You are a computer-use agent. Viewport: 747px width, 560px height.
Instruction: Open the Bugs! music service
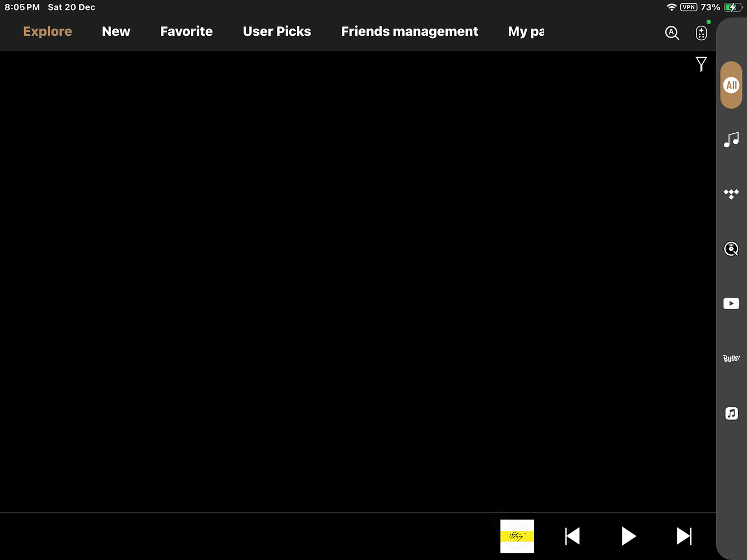tap(731, 358)
